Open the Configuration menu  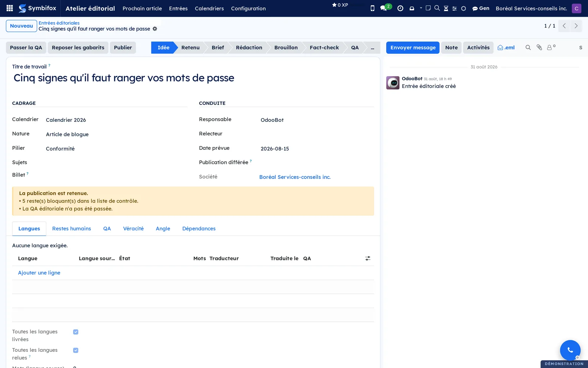[x=248, y=8]
